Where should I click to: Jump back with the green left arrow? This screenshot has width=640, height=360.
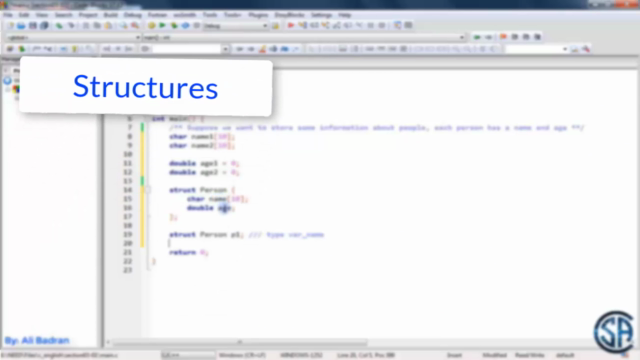tap(477, 37)
